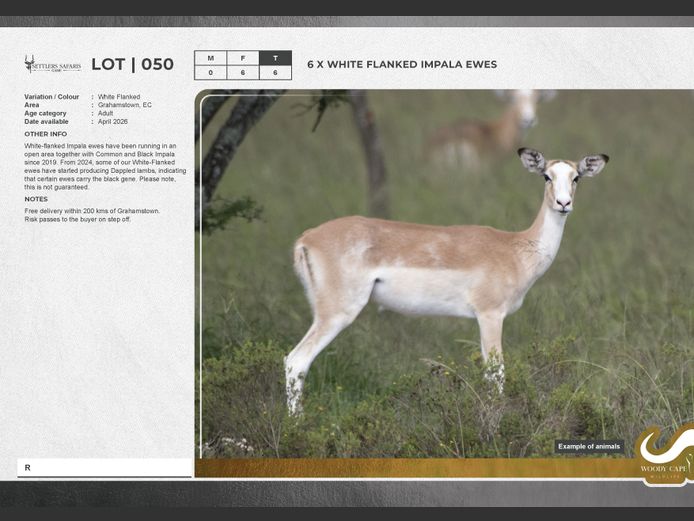This screenshot has height=521, width=694.
Task: Click the R price input field
Action: coord(104,468)
